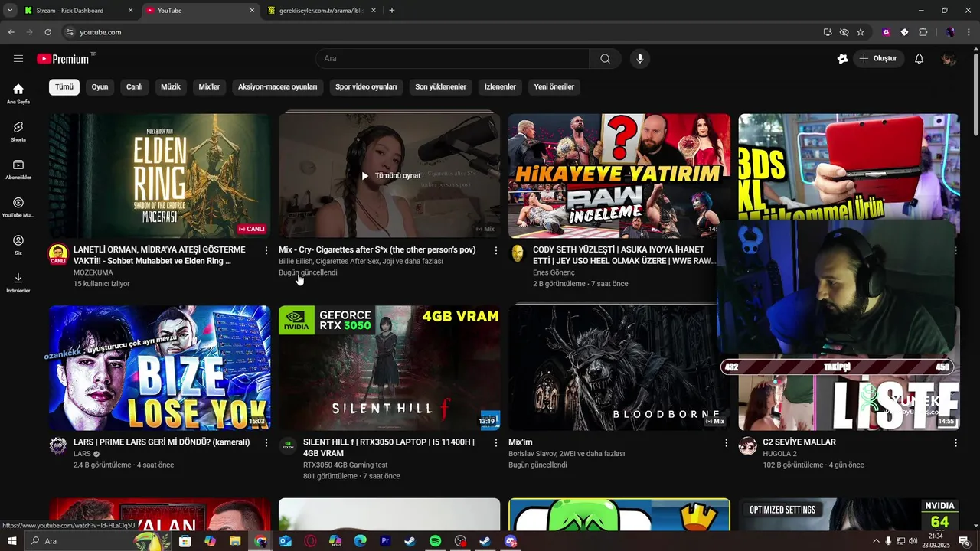The image size is (980, 551).
Task: Click the crossed-eye icon in address bar
Action: [844, 32]
